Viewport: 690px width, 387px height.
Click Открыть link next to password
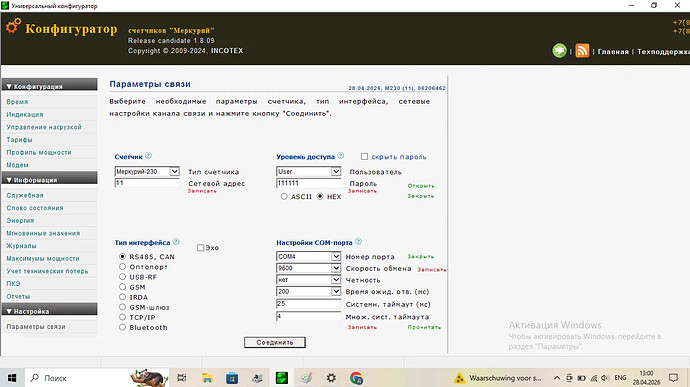pyautogui.click(x=421, y=186)
